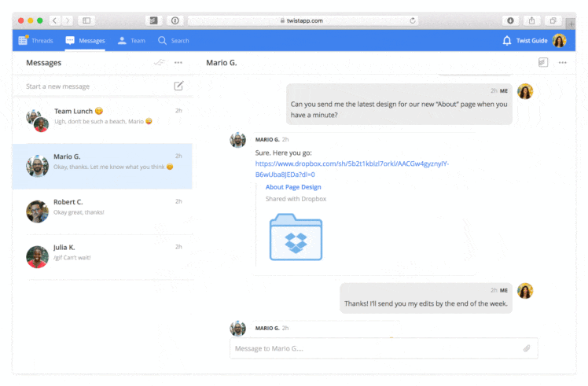This screenshot has width=588, height=386.
Task: Open the Team Lunch conversation
Action: (102, 121)
